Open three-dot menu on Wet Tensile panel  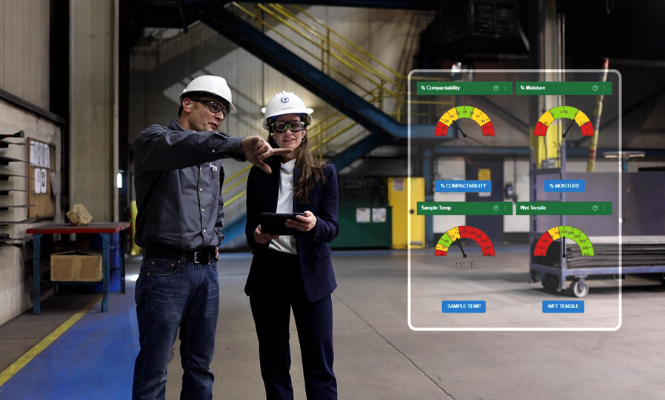click(606, 208)
